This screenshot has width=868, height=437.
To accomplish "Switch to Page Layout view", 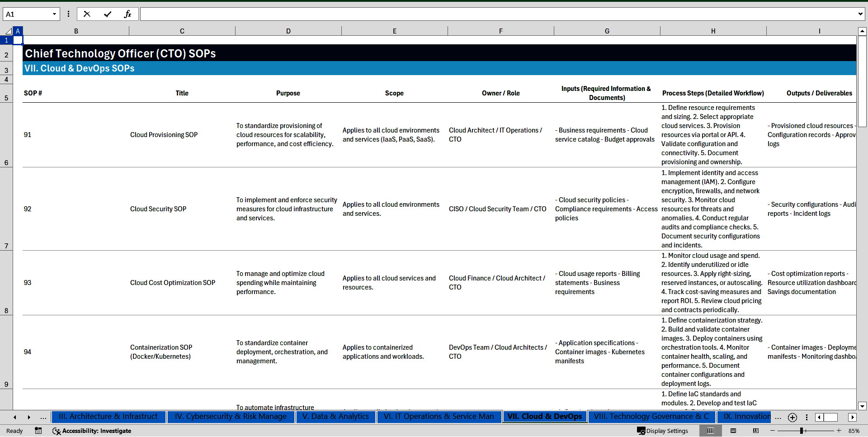I will click(x=733, y=431).
